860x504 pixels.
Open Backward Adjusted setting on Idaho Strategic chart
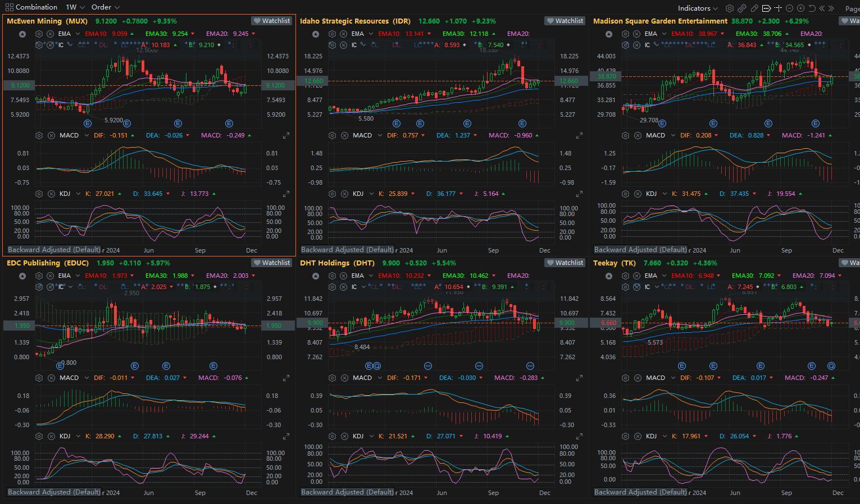pos(347,250)
